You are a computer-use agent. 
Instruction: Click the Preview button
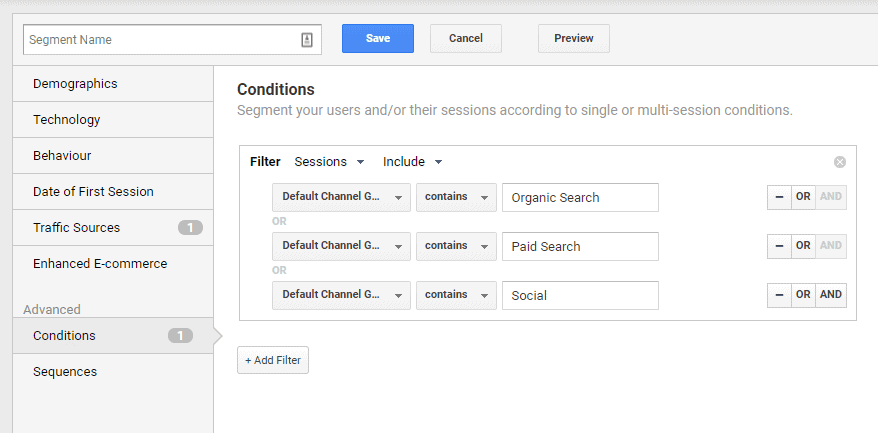coord(574,39)
